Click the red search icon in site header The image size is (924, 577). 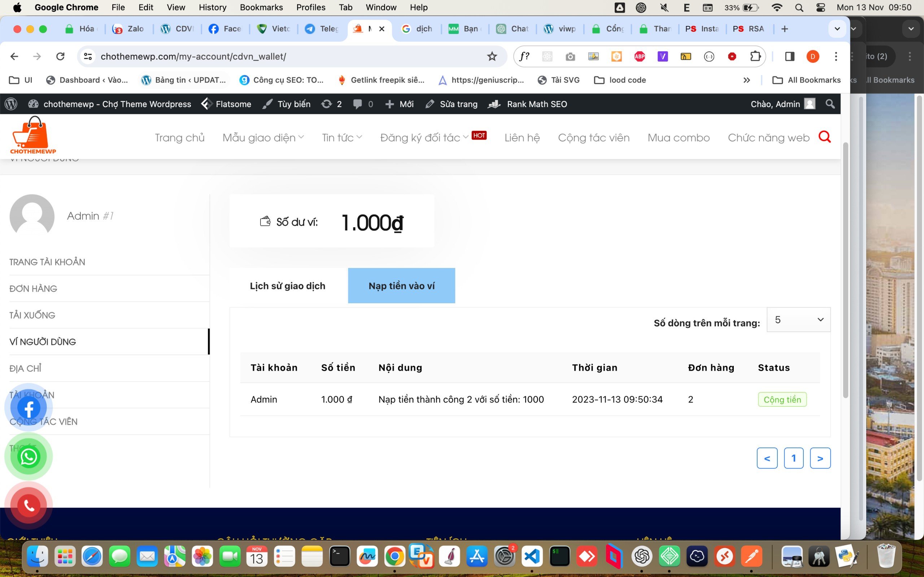pyautogui.click(x=825, y=137)
